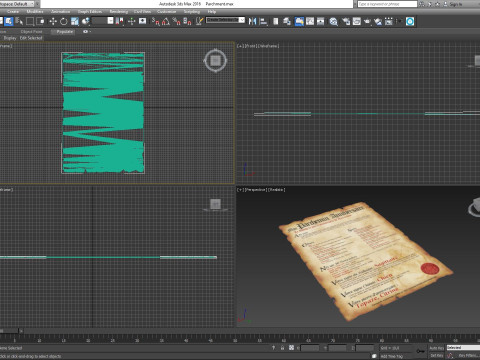The width and height of the screenshot is (480, 360).
Task: Click Use Pivot Point Center icon
Action: click(x=119, y=21)
